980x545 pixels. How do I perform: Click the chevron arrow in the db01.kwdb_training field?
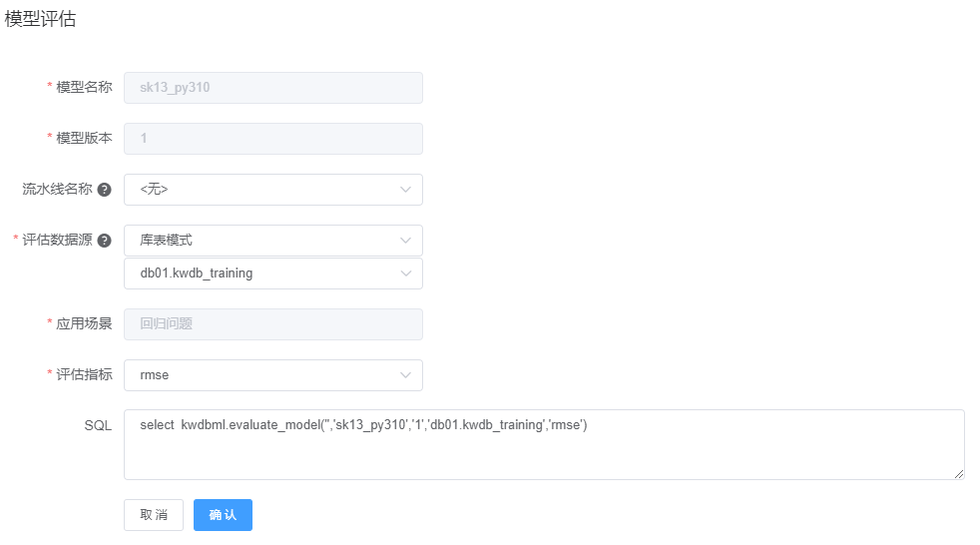tap(405, 273)
